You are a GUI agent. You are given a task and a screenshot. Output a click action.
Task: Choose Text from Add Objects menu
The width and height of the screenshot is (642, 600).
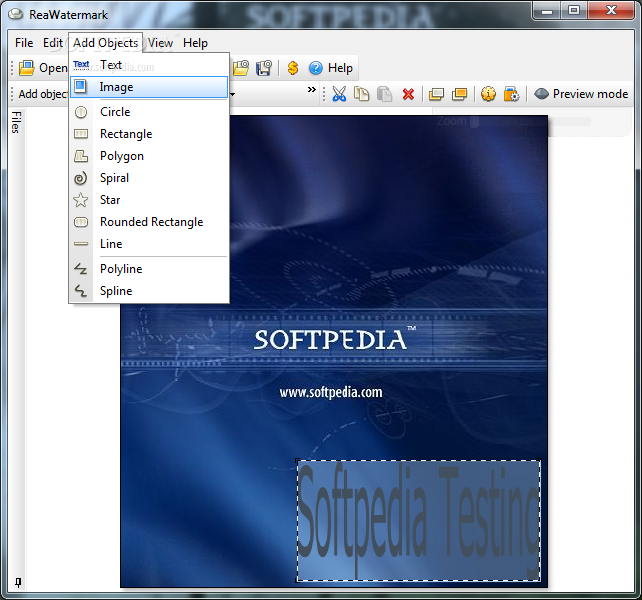click(x=149, y=65)
